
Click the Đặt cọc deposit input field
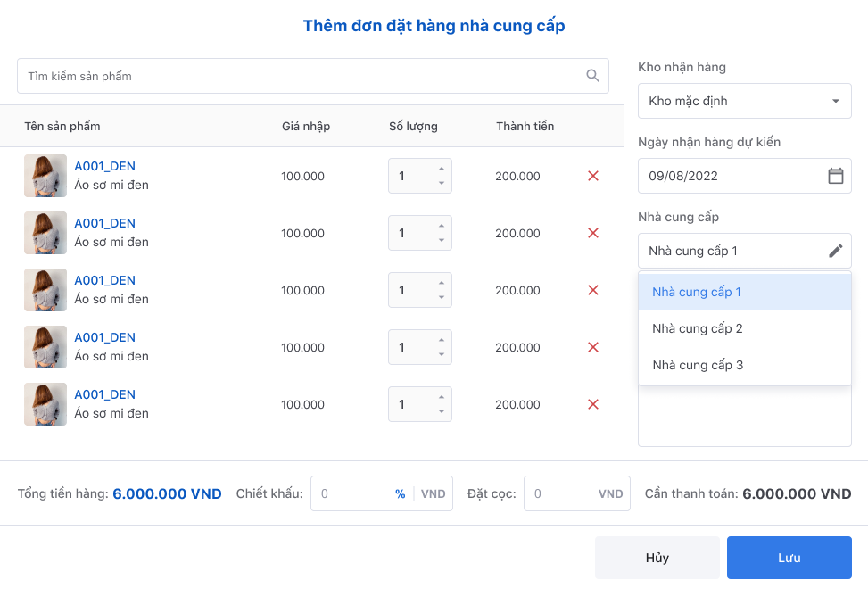tap(562, 494)
